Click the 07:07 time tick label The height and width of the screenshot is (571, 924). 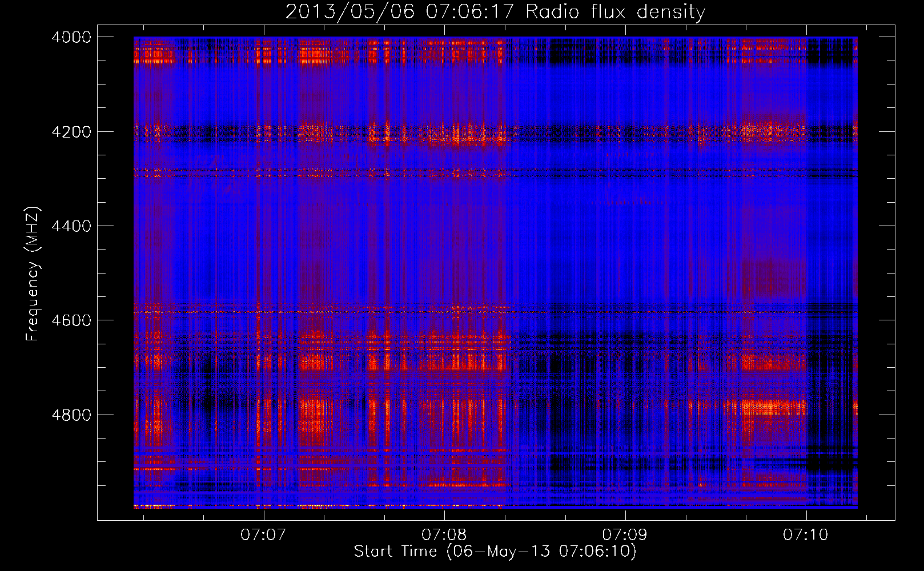click(x=263, y=534)
